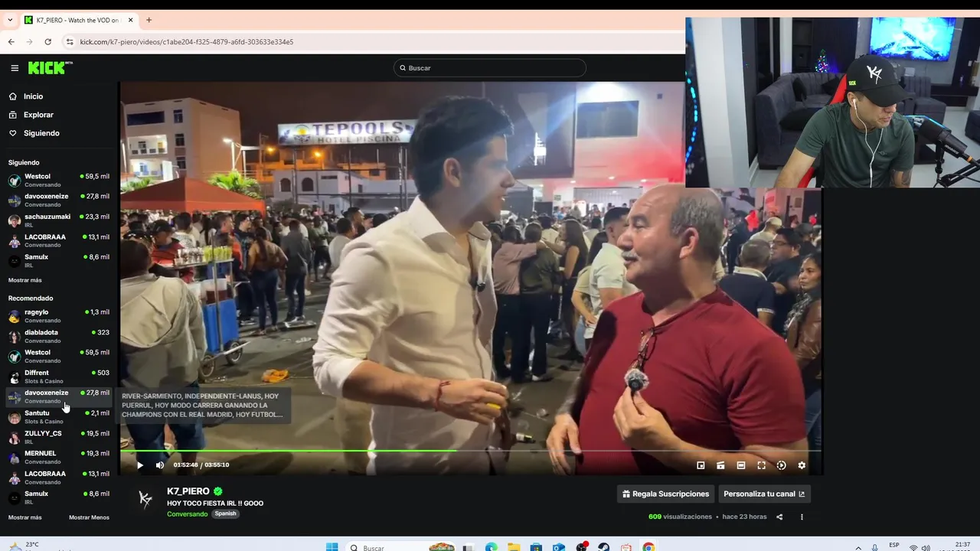Click video title HOY TOCO FIESTA IRL
The height and width of the screenshot is (551, 980).
215,503
